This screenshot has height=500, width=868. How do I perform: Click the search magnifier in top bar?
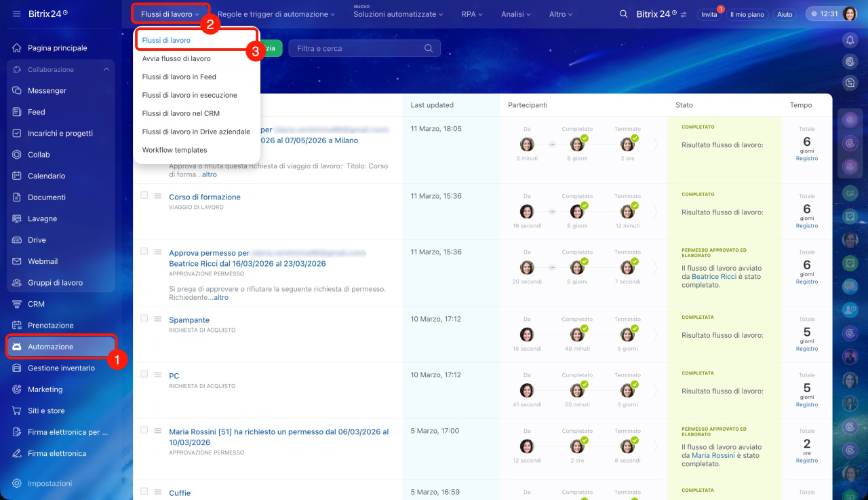[623, 14]
